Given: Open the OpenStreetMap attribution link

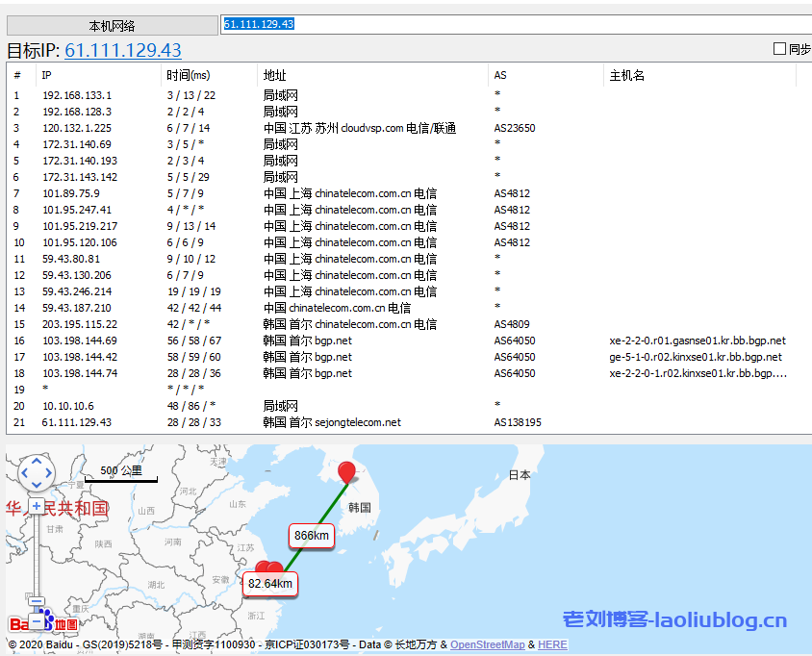Looking at the screenshot, I should click(489, 644).
